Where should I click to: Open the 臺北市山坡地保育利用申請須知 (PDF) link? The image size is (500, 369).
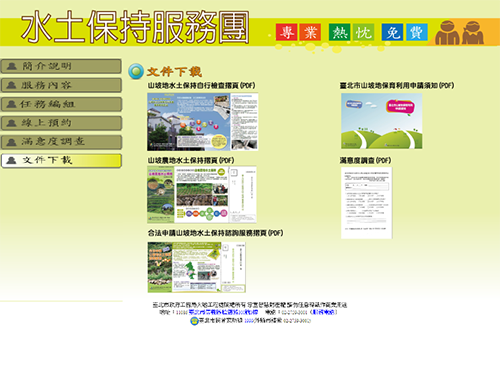(x=397, y=86)
